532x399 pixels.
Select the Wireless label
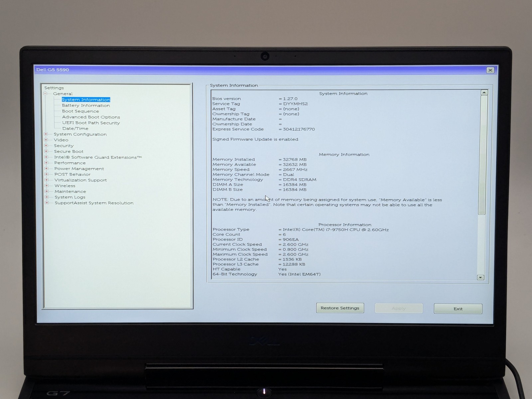coord(65,186)
